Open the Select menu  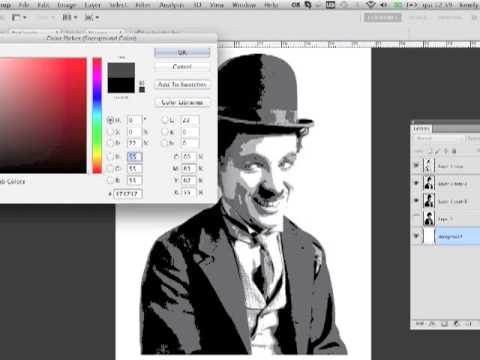pos(118,5)
